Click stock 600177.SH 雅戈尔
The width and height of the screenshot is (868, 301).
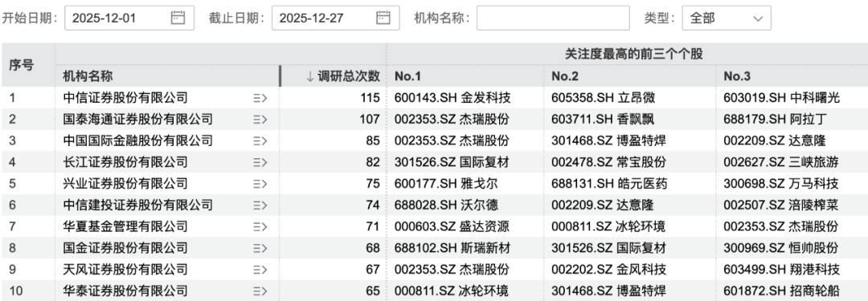[446, 184]
